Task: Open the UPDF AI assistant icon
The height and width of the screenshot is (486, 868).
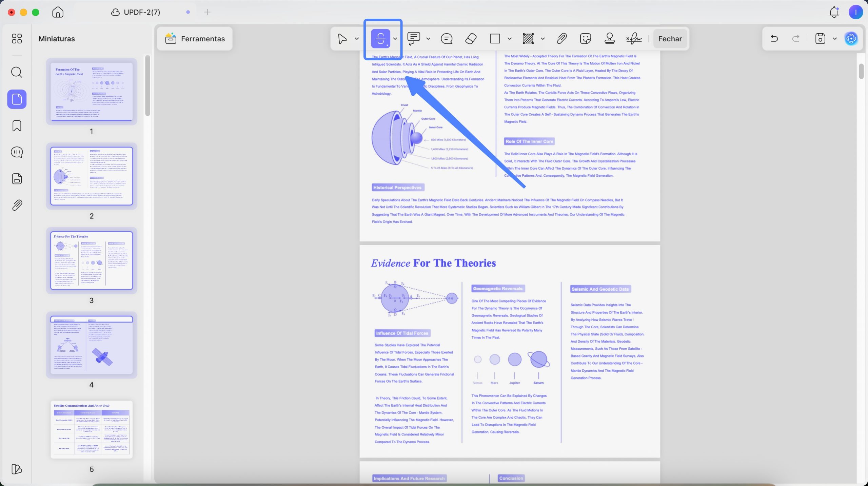Action: click(x=851, y=39)
